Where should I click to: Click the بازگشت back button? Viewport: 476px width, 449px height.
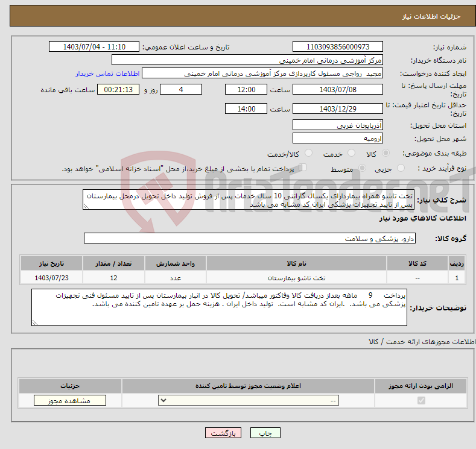223,433
